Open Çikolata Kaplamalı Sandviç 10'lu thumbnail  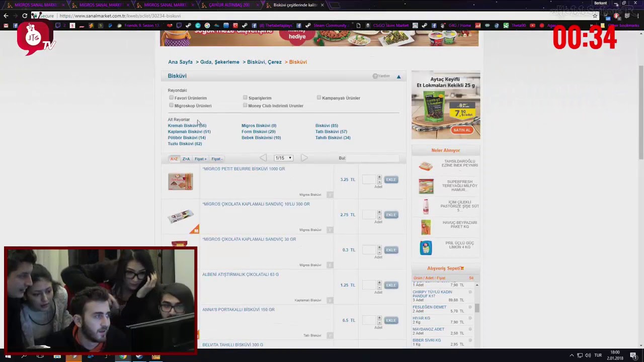181,216
